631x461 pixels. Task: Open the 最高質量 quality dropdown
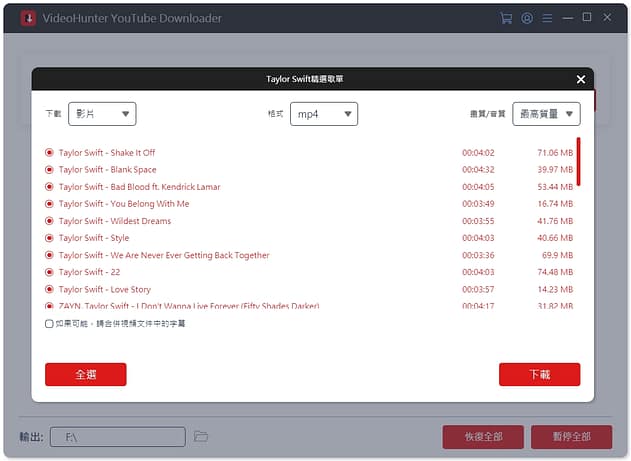(x=546, y=114)
